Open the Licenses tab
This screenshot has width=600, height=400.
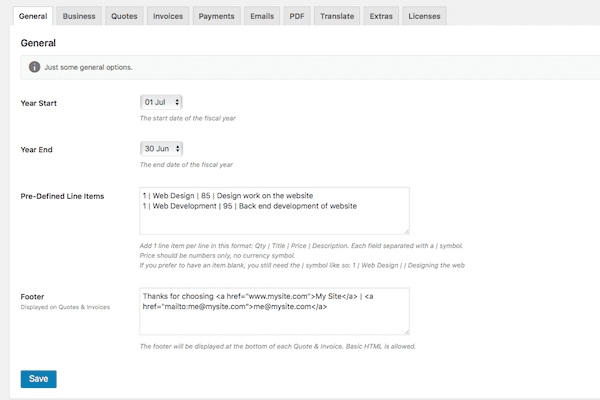(x=424, y=16)
